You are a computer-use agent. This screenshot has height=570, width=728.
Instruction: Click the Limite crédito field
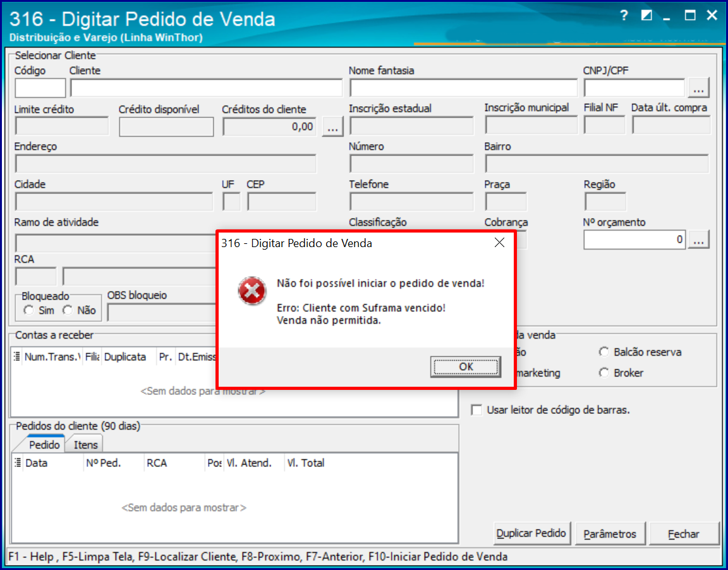(62, 126)
